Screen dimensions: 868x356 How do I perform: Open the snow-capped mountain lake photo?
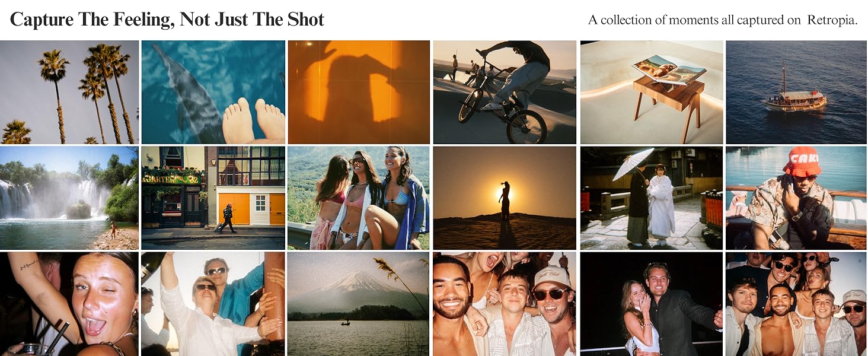(x=359, y=304)
